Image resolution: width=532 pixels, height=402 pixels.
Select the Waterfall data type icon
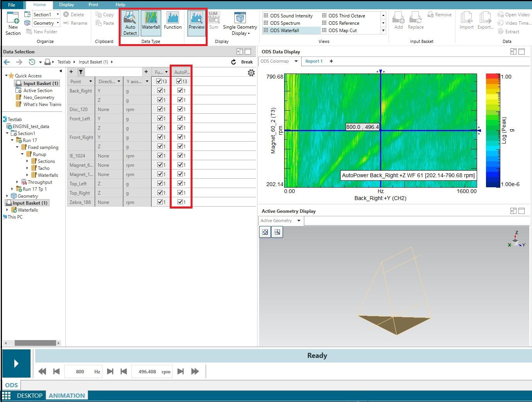pos(151,23)
